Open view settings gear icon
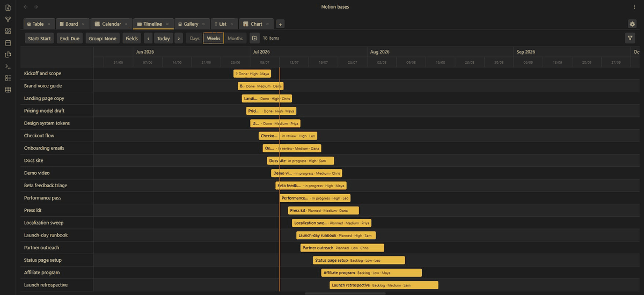Screen dimensions: 644x295 click(x=632, y=24)
